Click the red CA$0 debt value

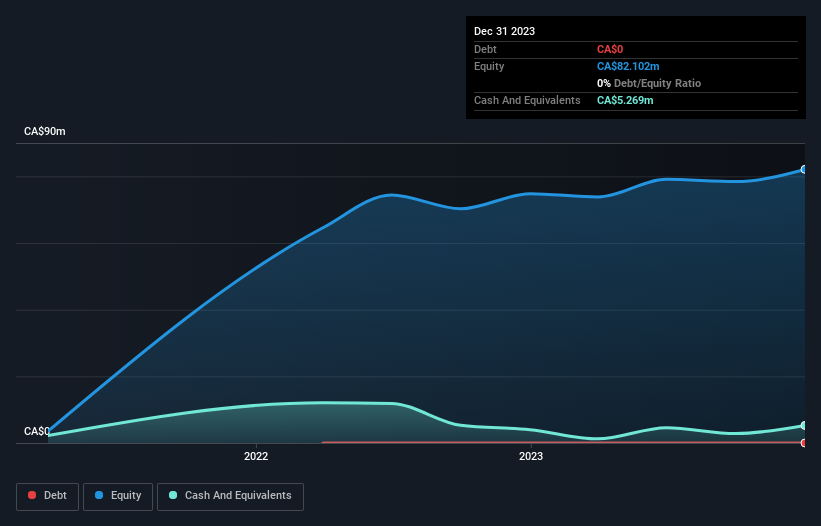[x=609, y=49]
